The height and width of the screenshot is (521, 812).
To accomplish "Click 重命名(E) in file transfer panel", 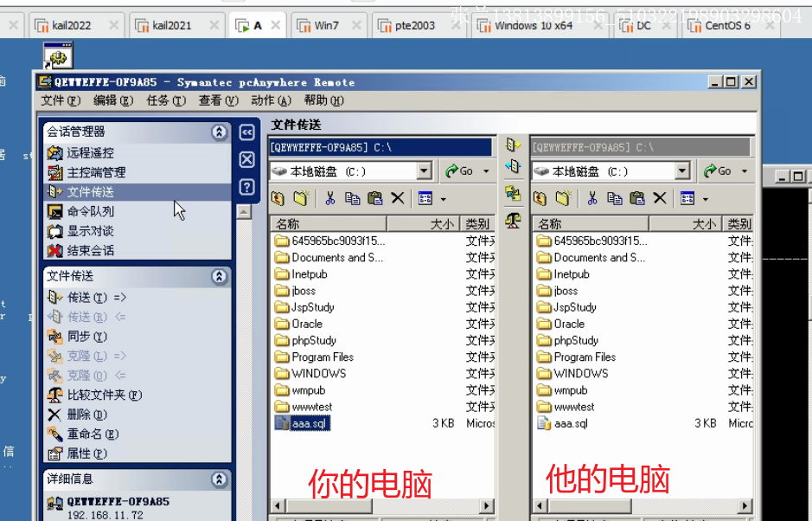I will pos(83,434).
